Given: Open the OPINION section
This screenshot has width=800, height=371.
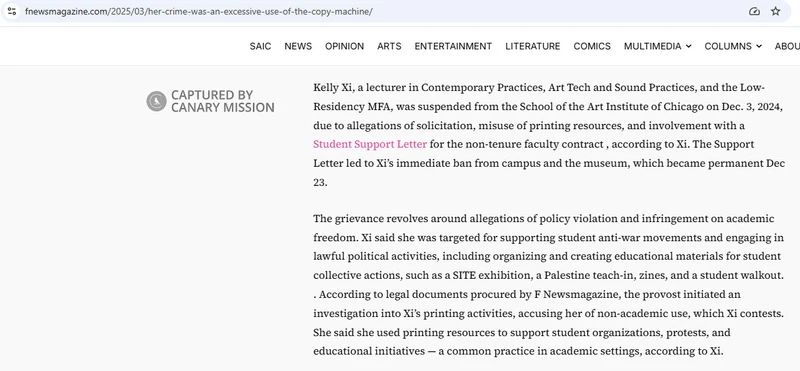Looking at the screenshot, I should tap(344, 46).
